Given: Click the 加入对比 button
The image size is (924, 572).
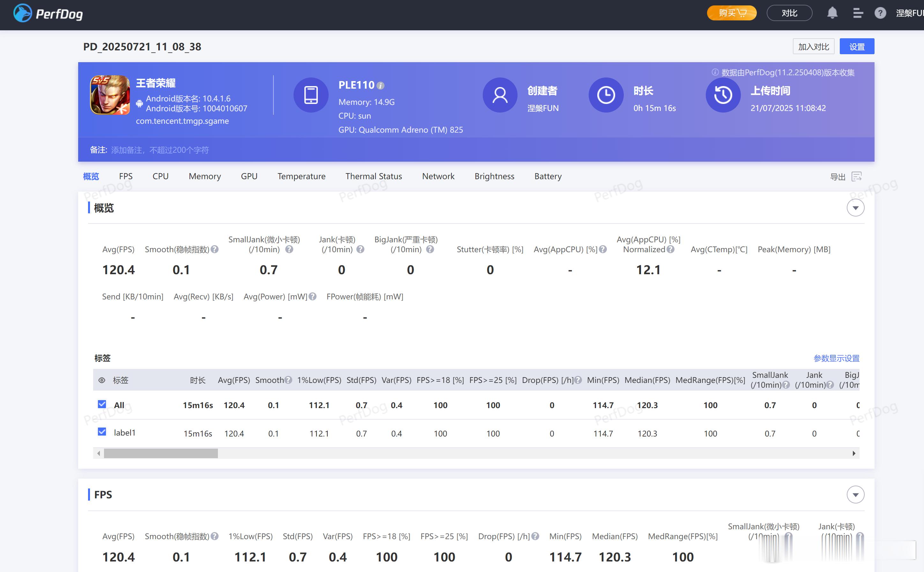Looking at the screenshot, I should 814,47.
